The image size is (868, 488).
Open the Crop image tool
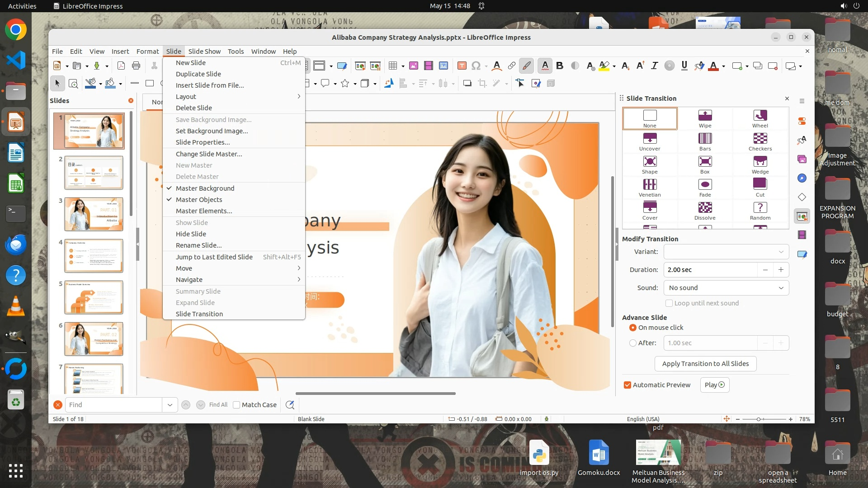(482, 83)
